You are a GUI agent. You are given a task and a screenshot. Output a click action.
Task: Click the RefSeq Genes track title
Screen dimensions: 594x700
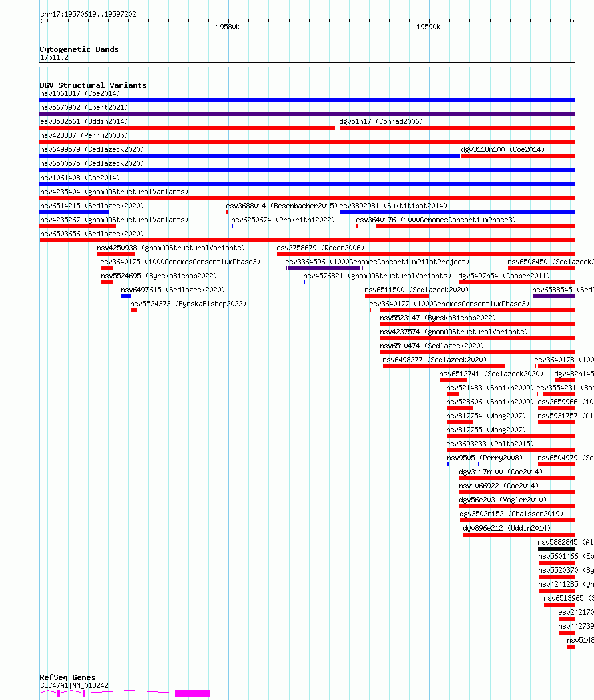67,677
